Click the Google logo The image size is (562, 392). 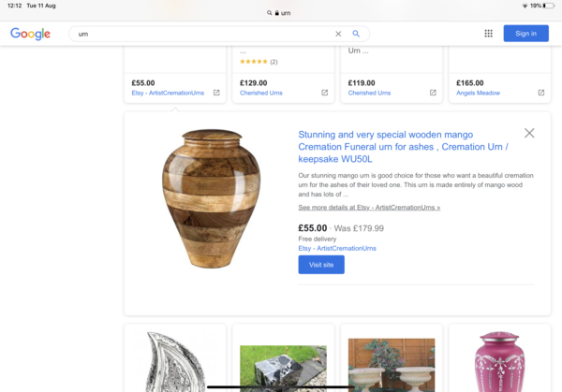coord(30,34)
